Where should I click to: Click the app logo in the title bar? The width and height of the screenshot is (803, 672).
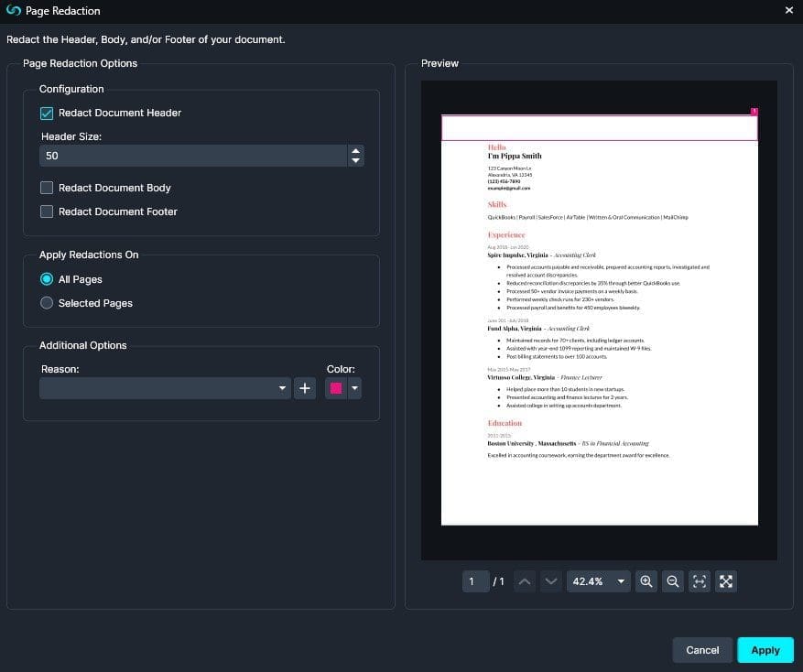tap(12, 11)
